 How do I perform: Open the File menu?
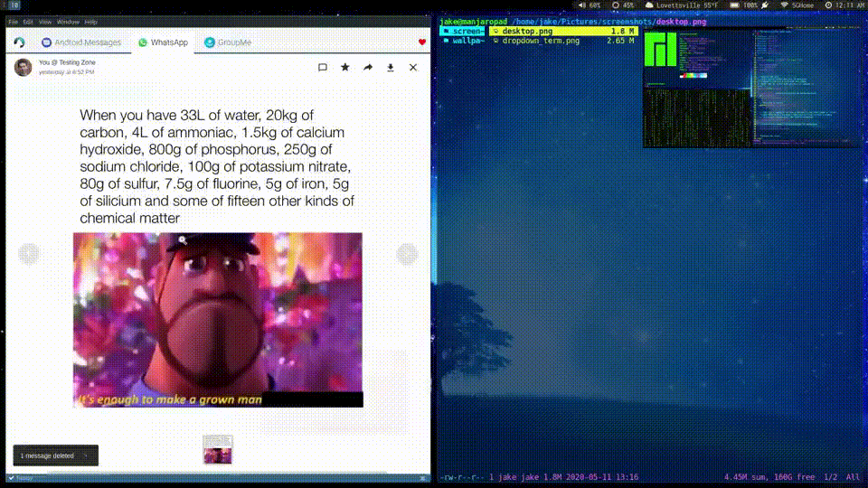[x=13, y=22]
